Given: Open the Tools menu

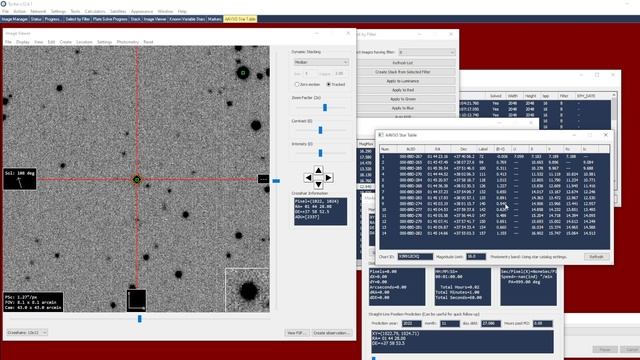Looking at the screenshot, I should tap(75, 11).
